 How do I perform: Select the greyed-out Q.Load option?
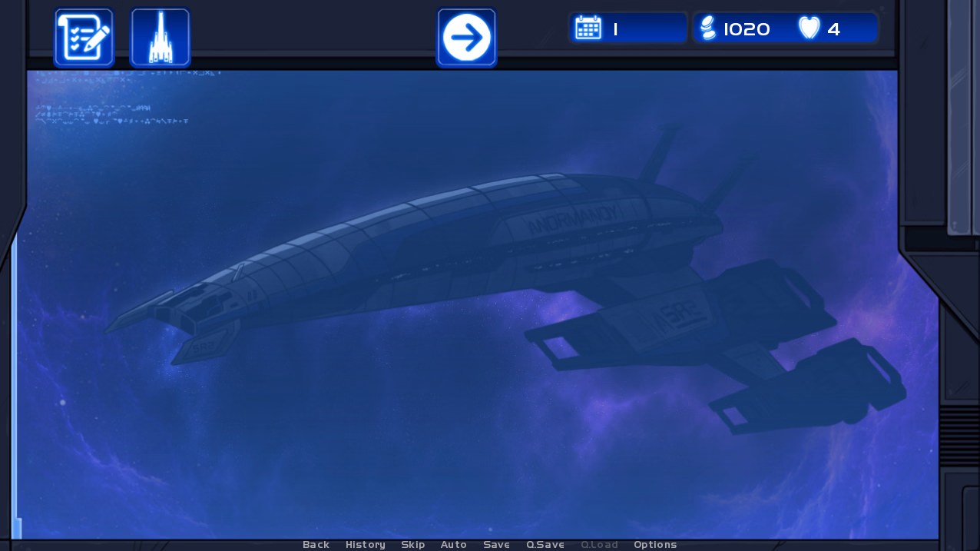[x=599, y=544]
